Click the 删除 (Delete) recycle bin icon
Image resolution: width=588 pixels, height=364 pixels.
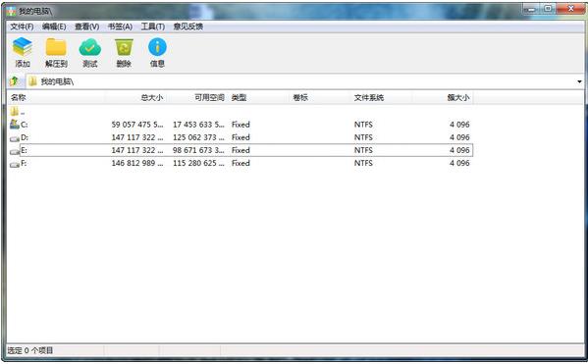coord(124,48)
